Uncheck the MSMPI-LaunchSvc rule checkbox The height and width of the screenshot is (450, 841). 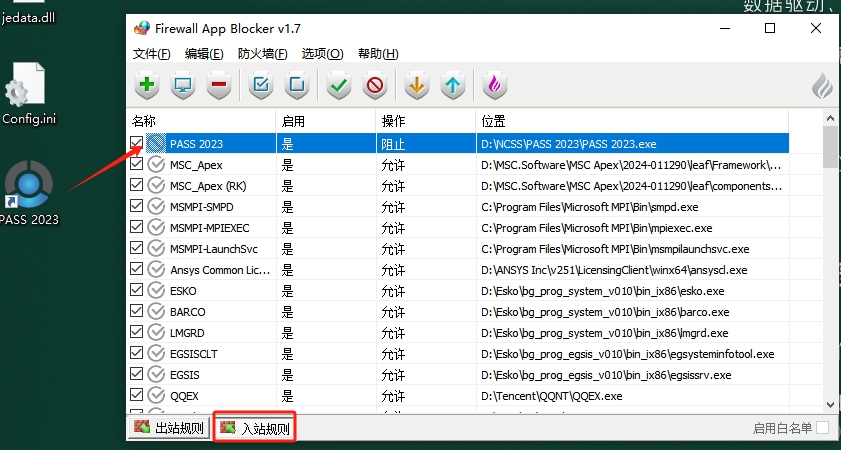(136, 248)
